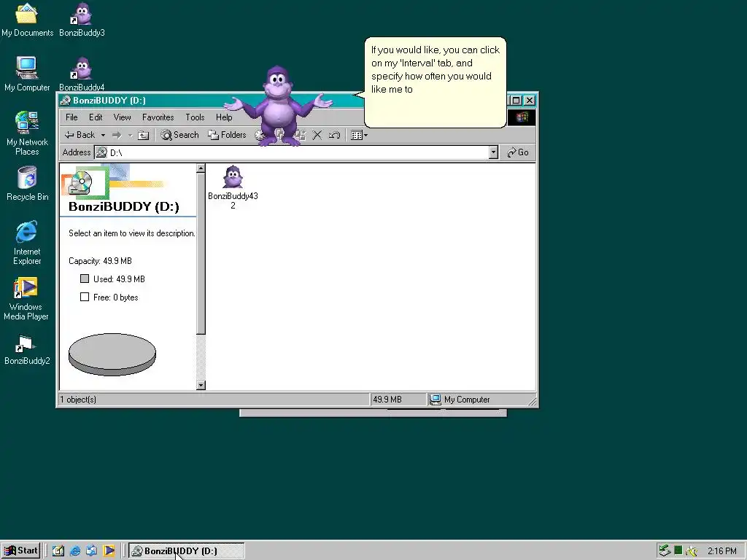This screenshot has height=560, width=747.
Task: Maximize the BonziBUDDY (D:) window
Action: (x=516, y=101)
